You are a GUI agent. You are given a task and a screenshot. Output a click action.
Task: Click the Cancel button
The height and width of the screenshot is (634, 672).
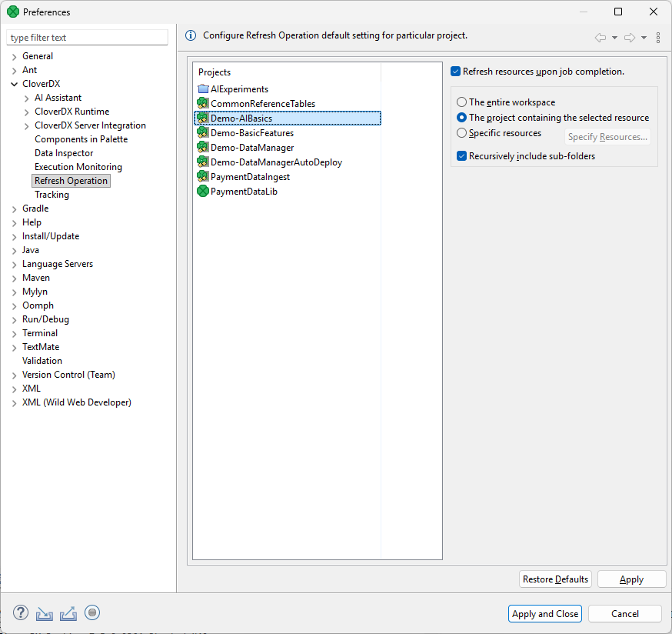[x=625, y=614]
